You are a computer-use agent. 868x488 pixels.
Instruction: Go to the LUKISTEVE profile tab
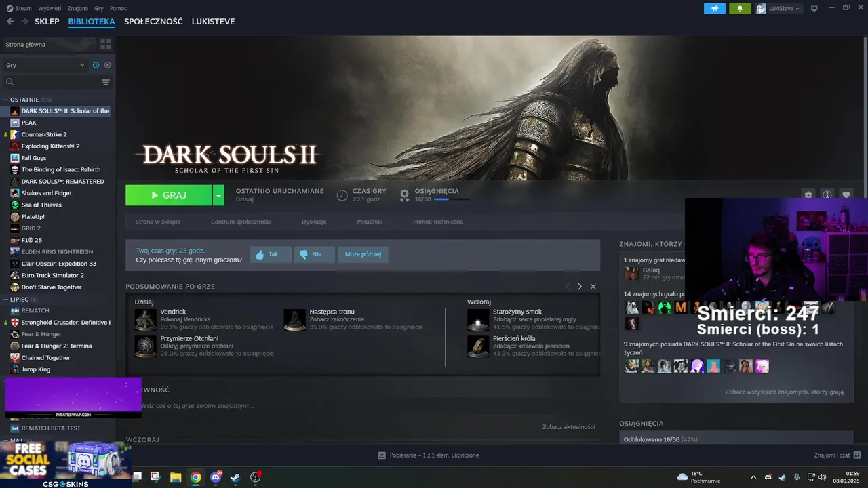[x=213, y=22]
